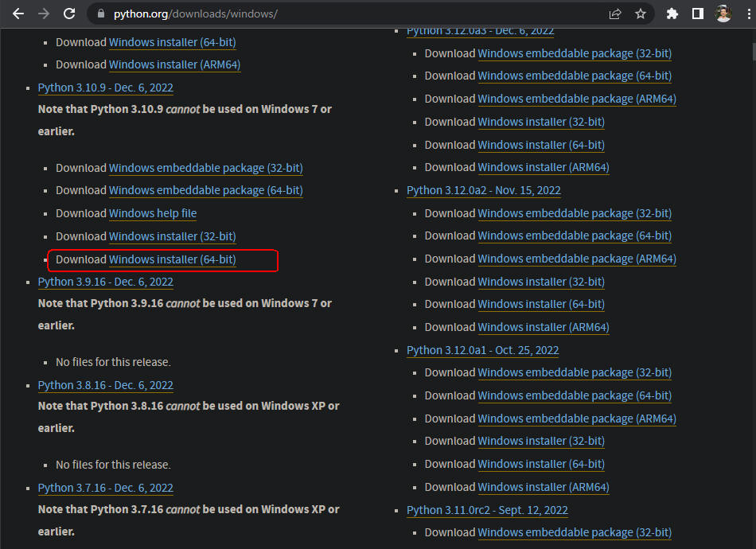The image size is (756, 549).
Task: Bookmark this page with the star icon
Action: 641,14
